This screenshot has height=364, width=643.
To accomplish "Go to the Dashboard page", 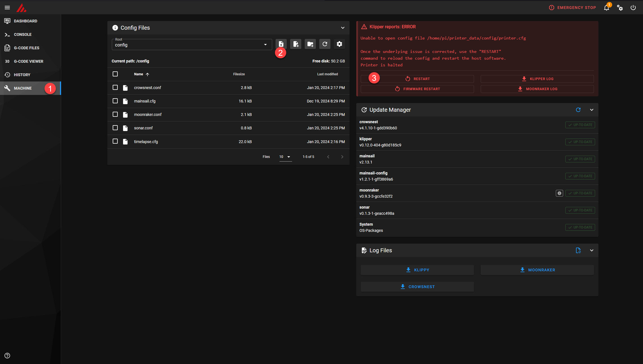I will click(30, 21).
